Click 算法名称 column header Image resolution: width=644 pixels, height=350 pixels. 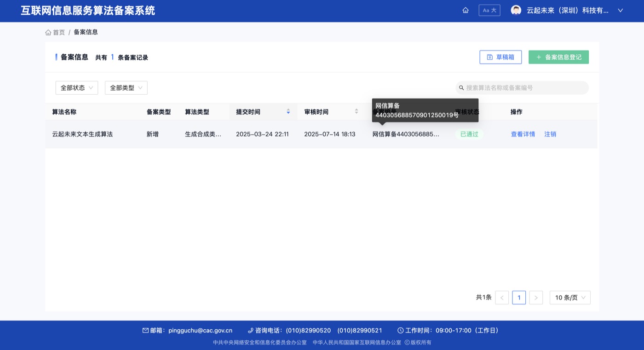pos(64,112)
